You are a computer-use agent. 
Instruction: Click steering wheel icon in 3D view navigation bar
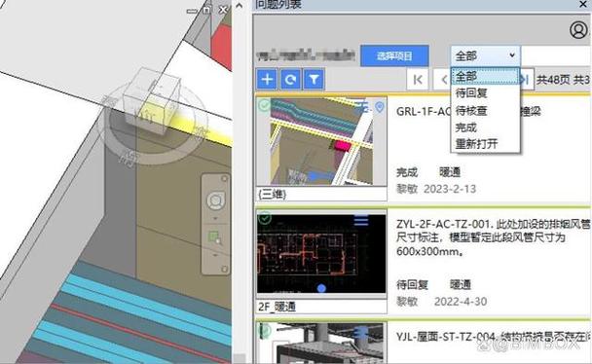215,200
